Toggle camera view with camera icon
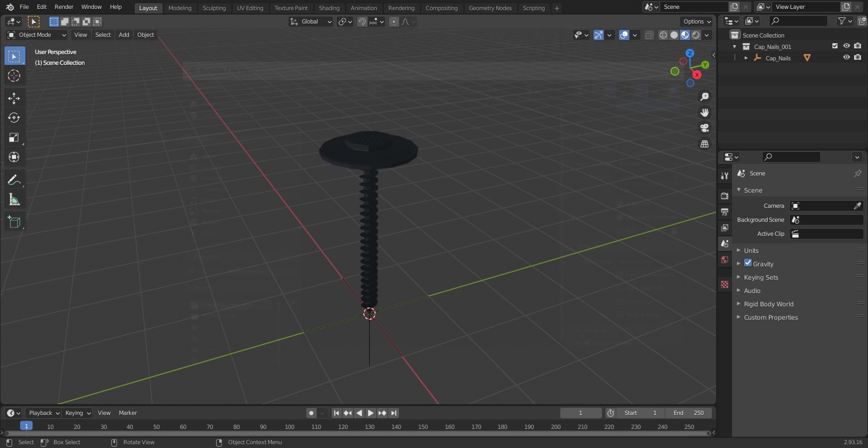Screen dimensions: 868x448 704,128
